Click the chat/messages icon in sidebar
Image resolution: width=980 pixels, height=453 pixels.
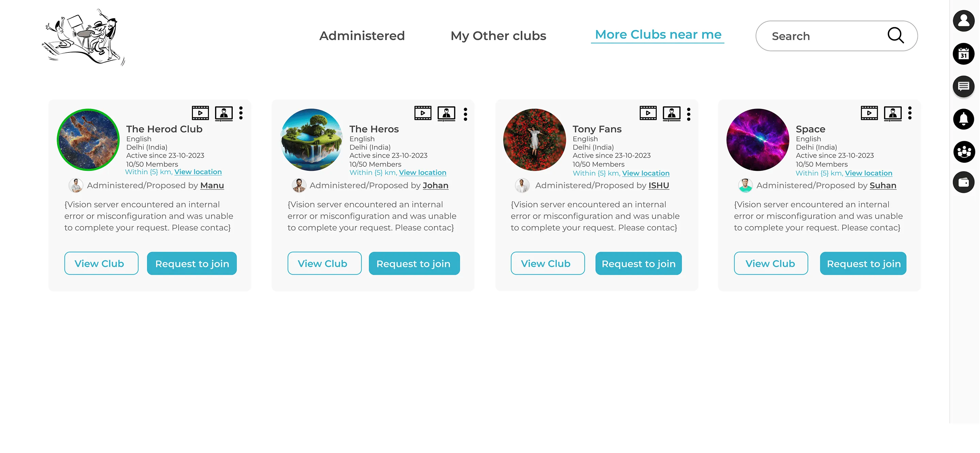[x=964, y=86]
